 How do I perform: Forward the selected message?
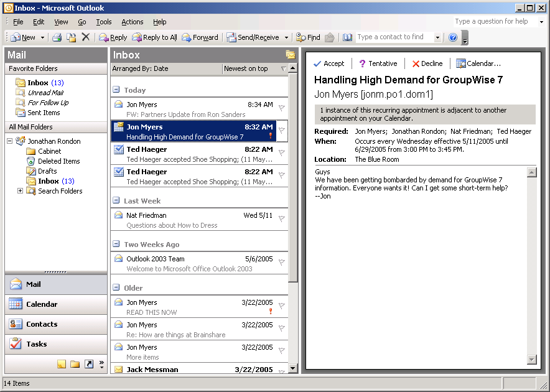200,37
